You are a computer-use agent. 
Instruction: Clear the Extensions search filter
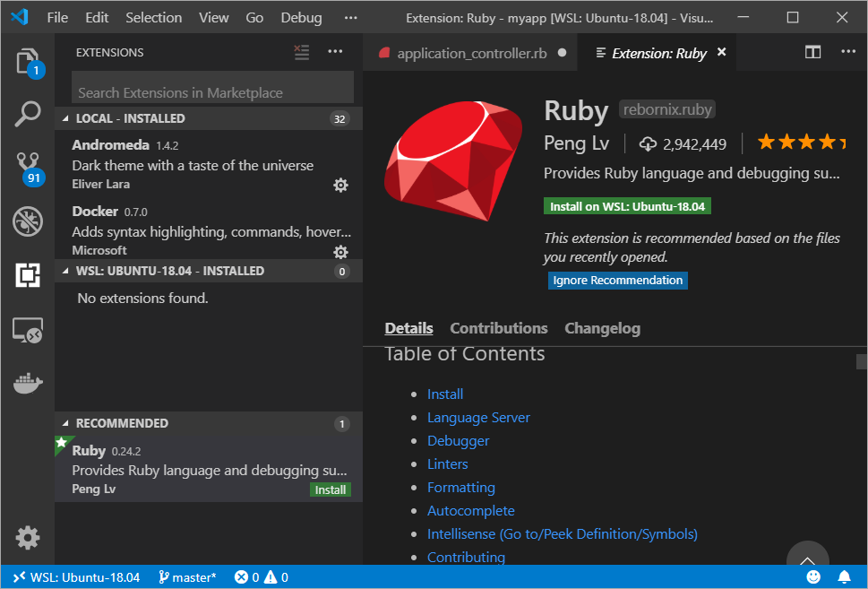[302, 52]
